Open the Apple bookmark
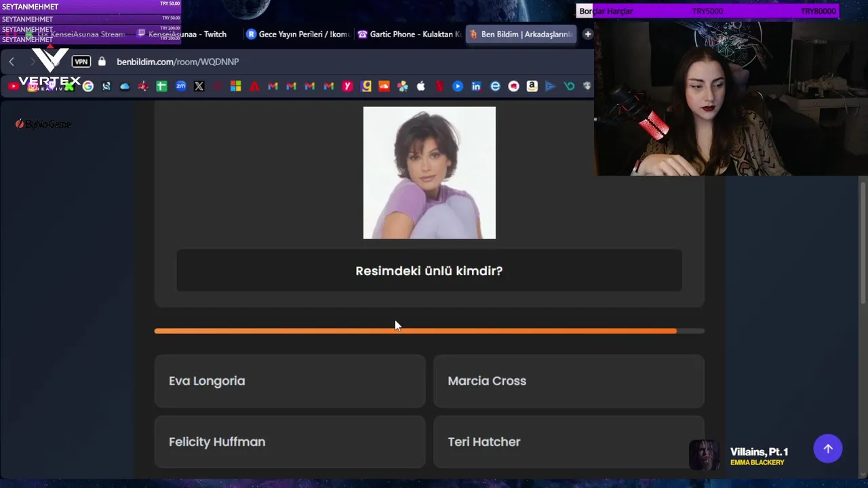 (x=421, y=86)
